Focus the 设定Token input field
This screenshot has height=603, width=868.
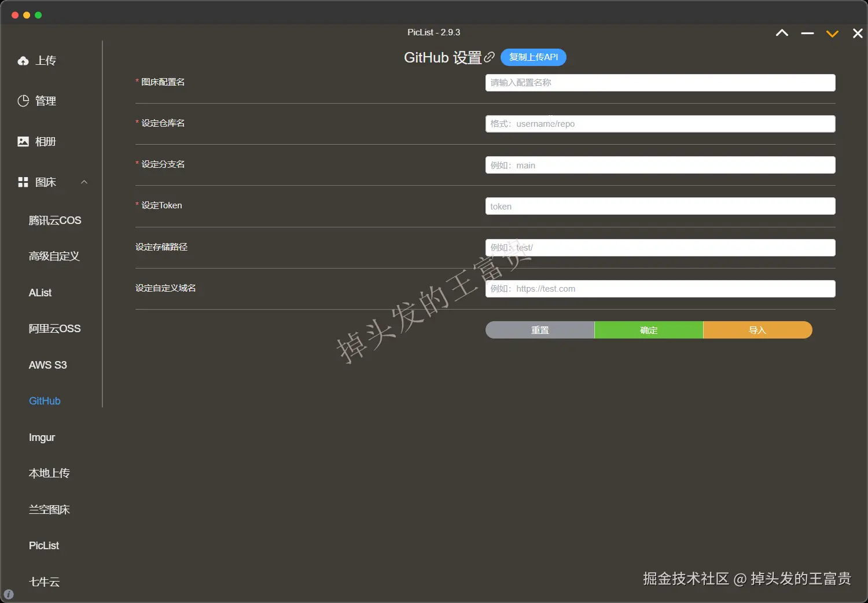coord(660,206)
